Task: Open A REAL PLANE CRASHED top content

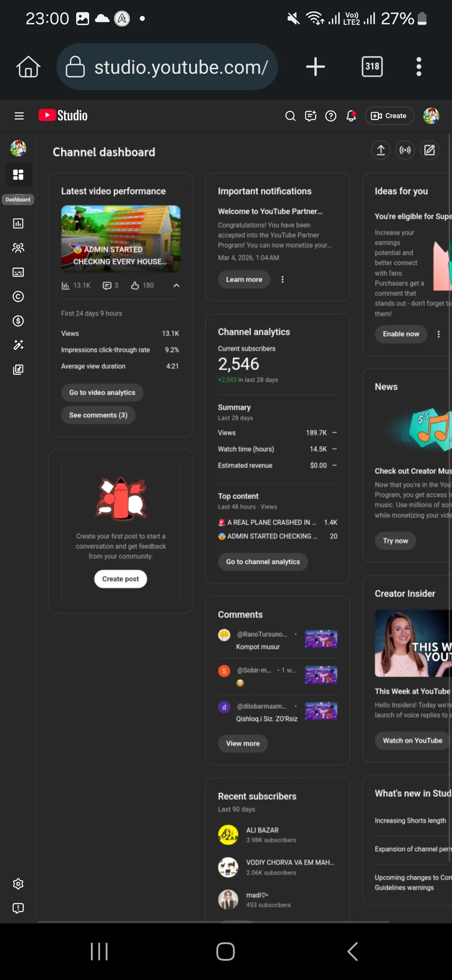Action: point(277,522)
